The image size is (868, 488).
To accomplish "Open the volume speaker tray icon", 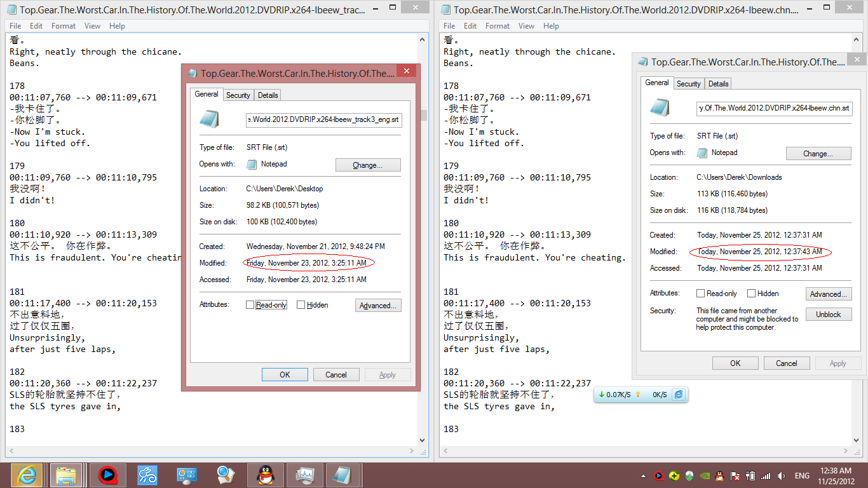I will [x=781, y=475].
